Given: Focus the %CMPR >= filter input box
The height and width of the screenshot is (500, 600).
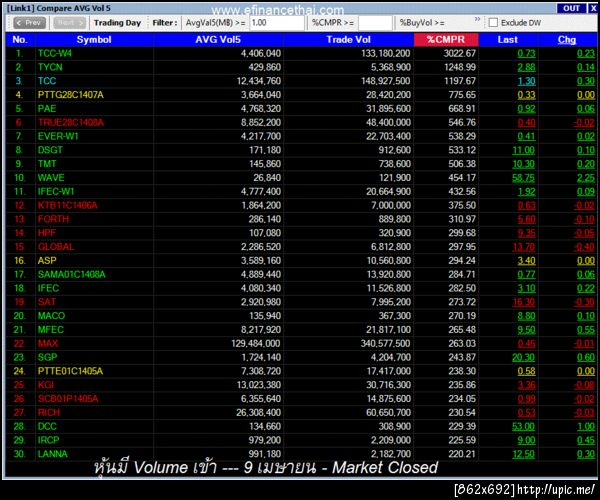Looking at the screenshot, I should pos(375,23).
